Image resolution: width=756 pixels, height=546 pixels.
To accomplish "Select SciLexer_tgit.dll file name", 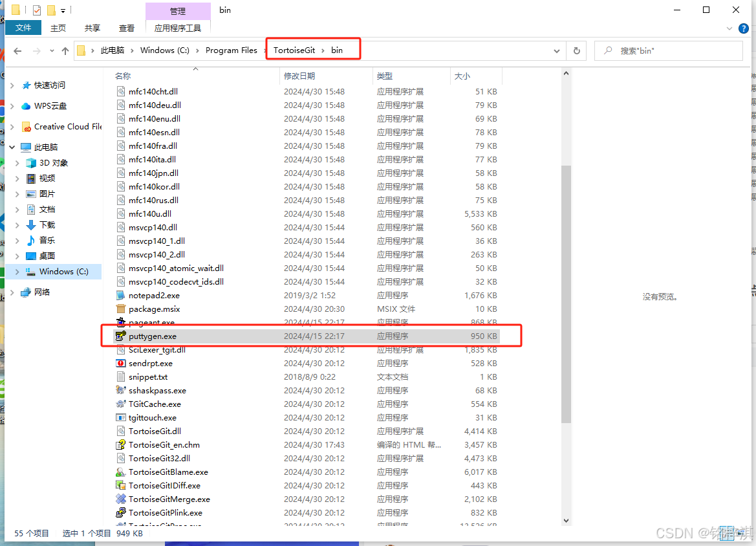I will [157, 350].
